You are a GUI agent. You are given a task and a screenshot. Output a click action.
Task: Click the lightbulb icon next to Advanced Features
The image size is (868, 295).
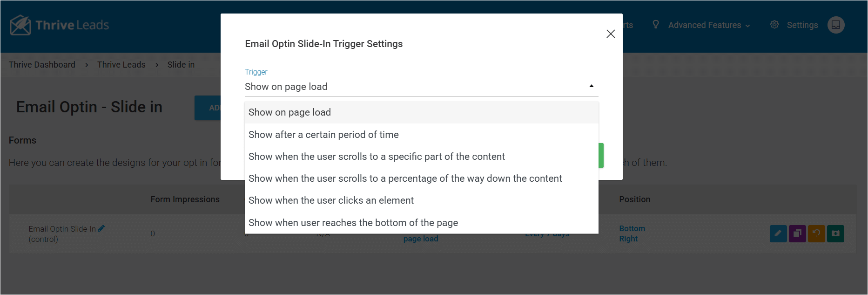click(x=656, y=25)
